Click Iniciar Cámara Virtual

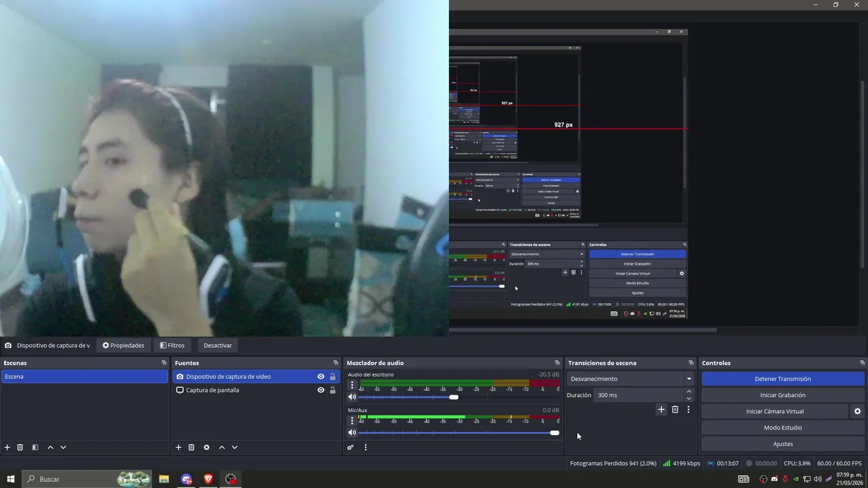tap(775, 411)
